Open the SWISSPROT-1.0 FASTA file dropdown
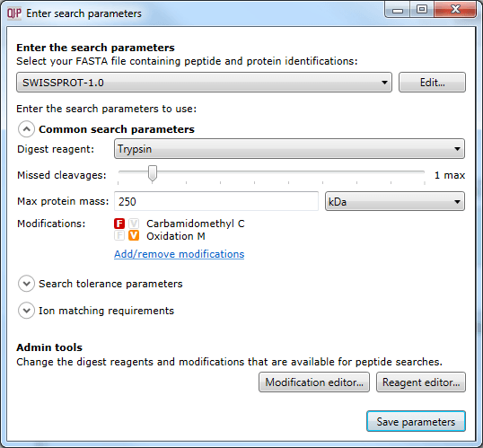The height and width of the screenshot is (448, 483). 204,83
